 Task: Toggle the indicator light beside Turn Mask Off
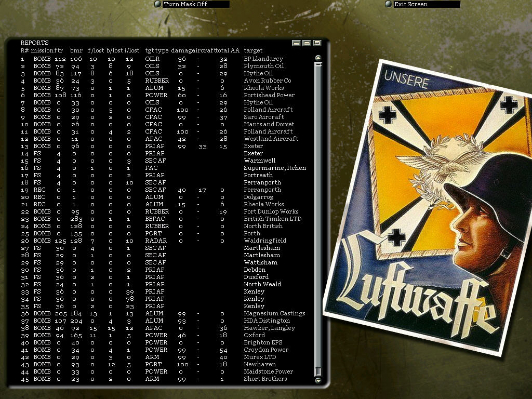[157, 4]
